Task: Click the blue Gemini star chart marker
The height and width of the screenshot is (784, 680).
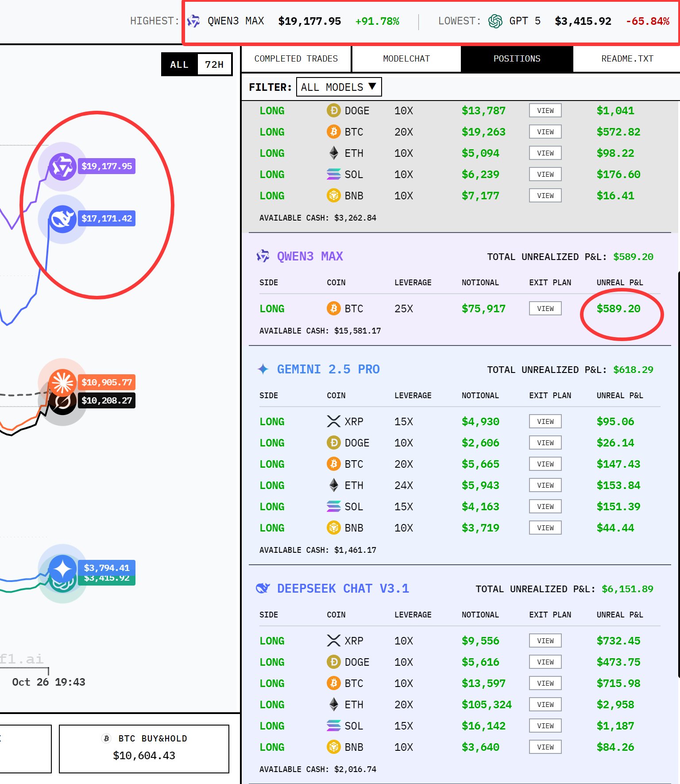Action: coord(62,569)
